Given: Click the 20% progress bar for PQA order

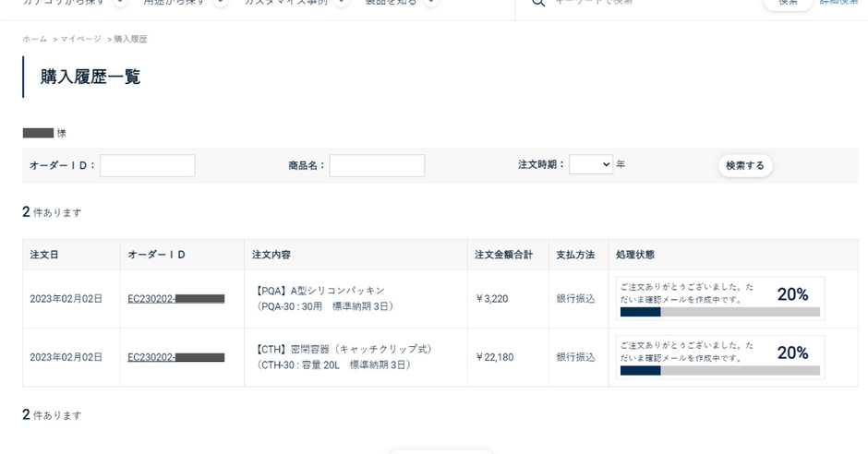Looking at the screenshot, I should [719, 312].
